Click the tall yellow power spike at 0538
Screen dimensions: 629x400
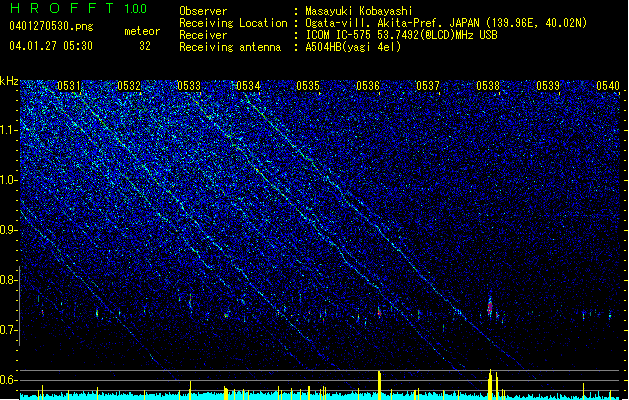(x=490, y=384)
